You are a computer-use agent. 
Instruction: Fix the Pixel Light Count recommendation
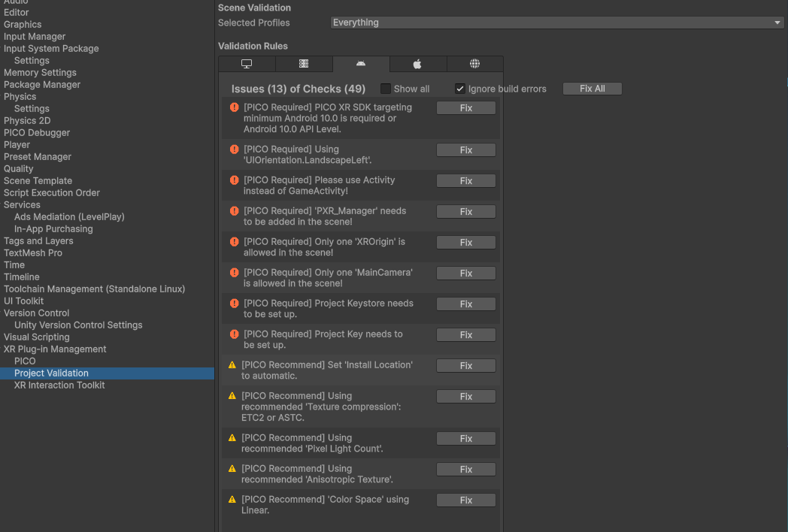466,439
